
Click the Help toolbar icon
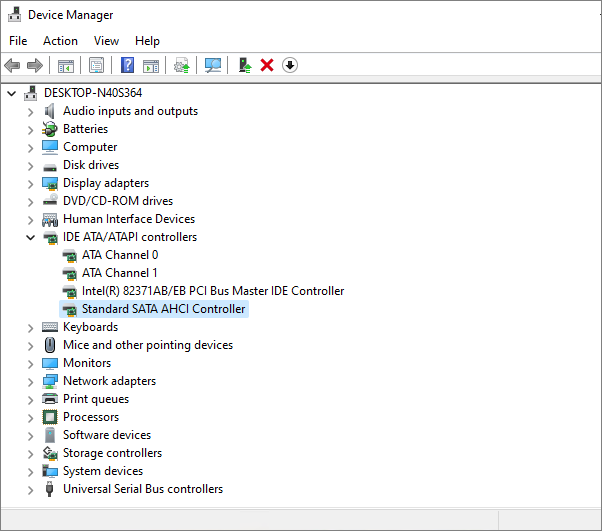pos(127,65)
